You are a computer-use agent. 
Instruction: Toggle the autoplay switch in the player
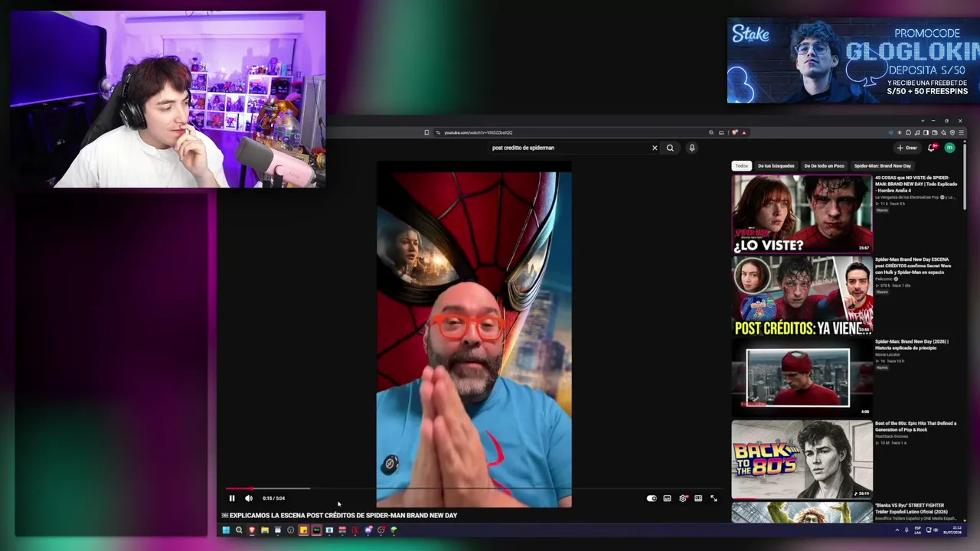(x=652, y=498)
